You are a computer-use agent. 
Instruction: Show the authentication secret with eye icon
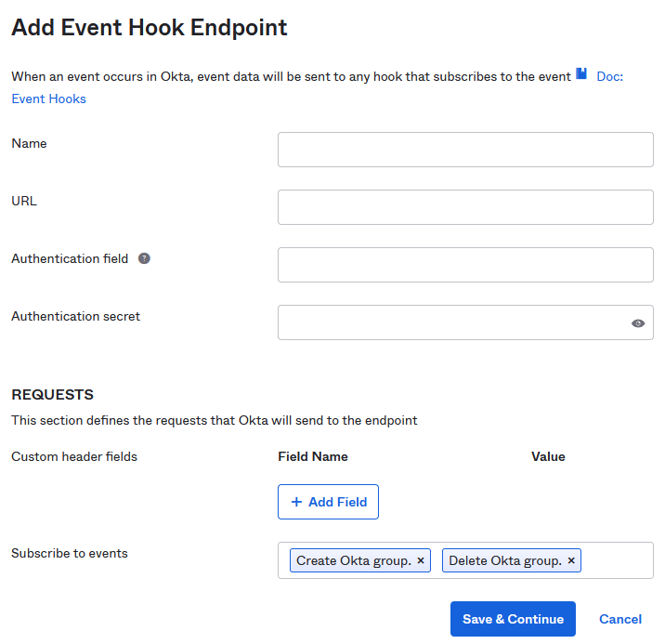(x=637, y=323)
